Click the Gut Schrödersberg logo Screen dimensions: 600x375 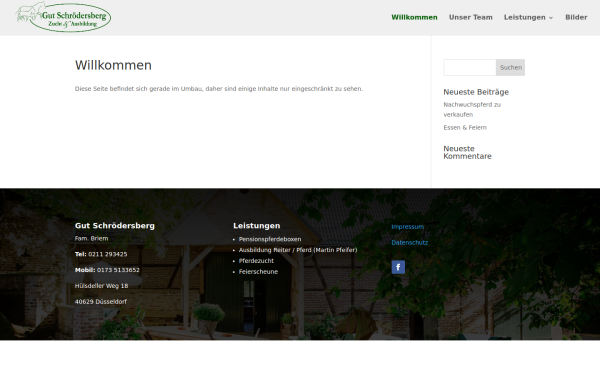click(64, 17)
